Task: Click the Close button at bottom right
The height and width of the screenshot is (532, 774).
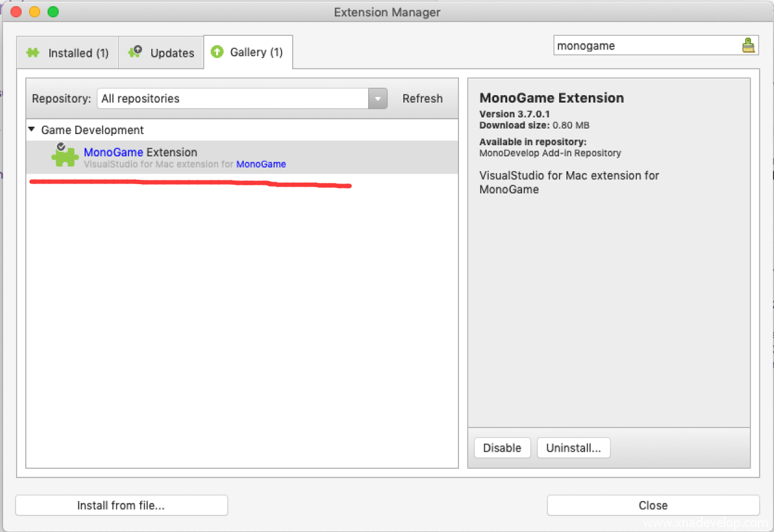Action: 653,505
